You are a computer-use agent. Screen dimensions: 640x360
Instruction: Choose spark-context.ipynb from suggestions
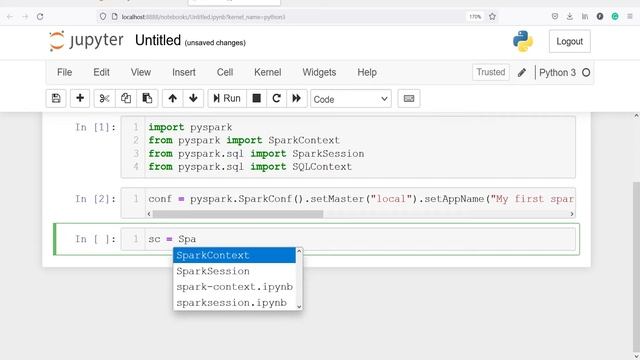(x=234, y=287)
